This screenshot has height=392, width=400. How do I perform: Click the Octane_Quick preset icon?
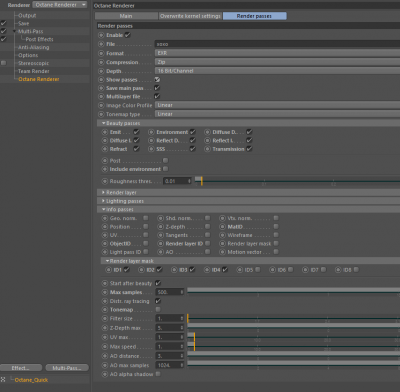(3, 380)
